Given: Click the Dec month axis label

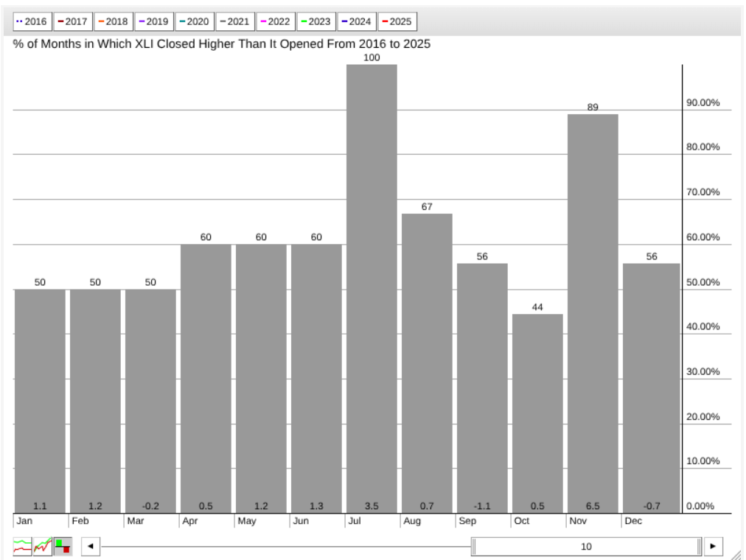Looking at the screenshot, I should coord(633,521).
